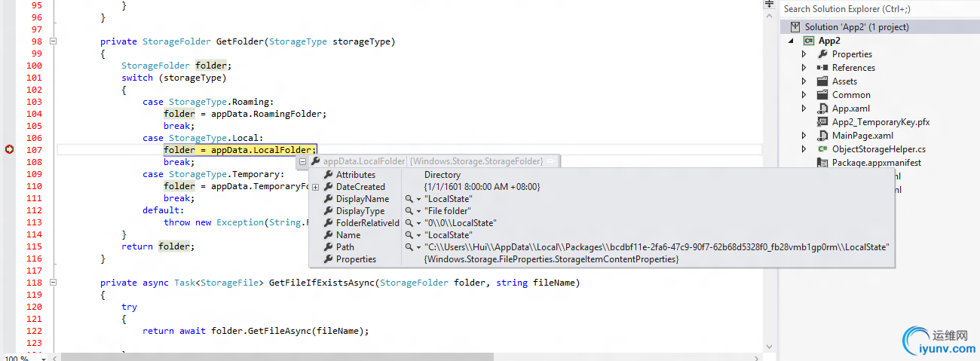Click 'case StorageType.Local:' on line 106

(x=203, y=138)
